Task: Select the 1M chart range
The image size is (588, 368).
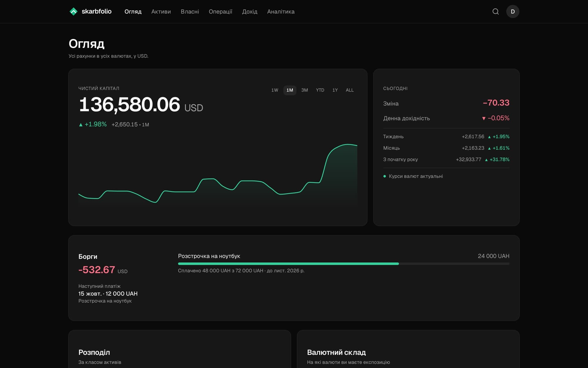Action: (x=290, y=90)
